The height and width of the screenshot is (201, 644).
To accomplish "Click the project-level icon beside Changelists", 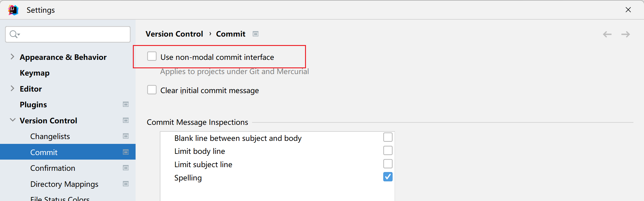I will tap(126, 136).
